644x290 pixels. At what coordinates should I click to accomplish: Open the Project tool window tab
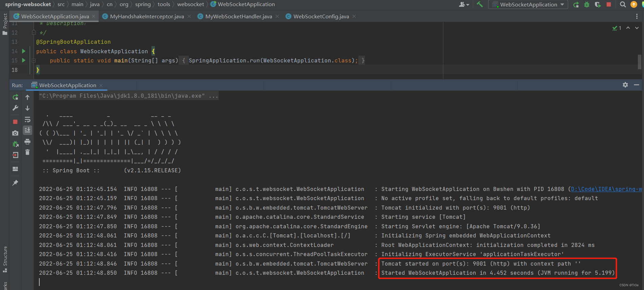[5, 24]
